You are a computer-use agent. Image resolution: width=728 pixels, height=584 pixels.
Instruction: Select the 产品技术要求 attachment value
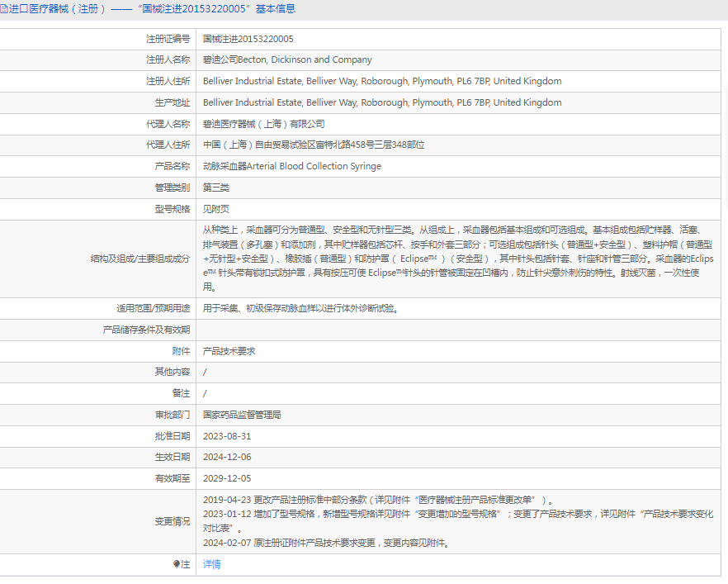[229, 351]
